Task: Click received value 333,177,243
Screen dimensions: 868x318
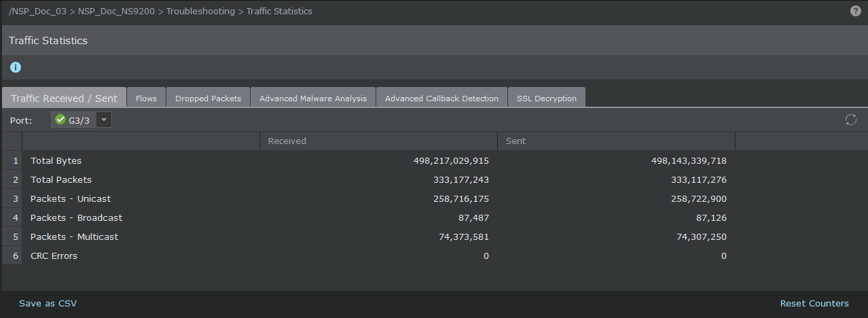Action: [461, 179]
